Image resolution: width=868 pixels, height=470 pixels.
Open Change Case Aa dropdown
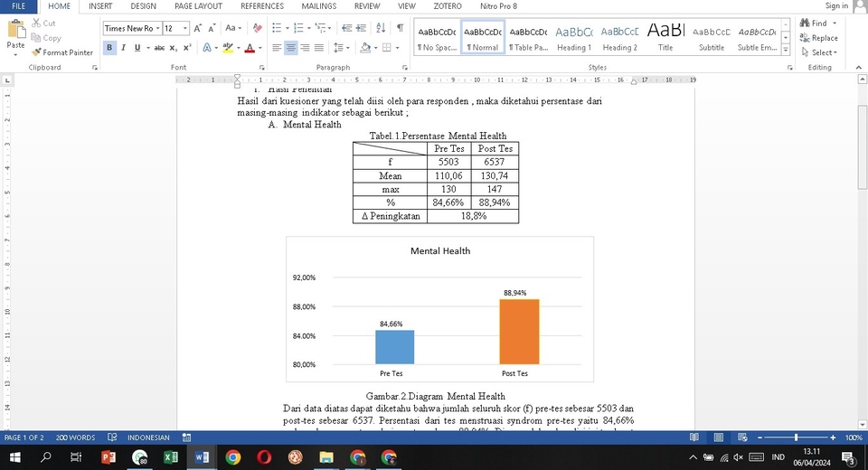click(233, 28)
